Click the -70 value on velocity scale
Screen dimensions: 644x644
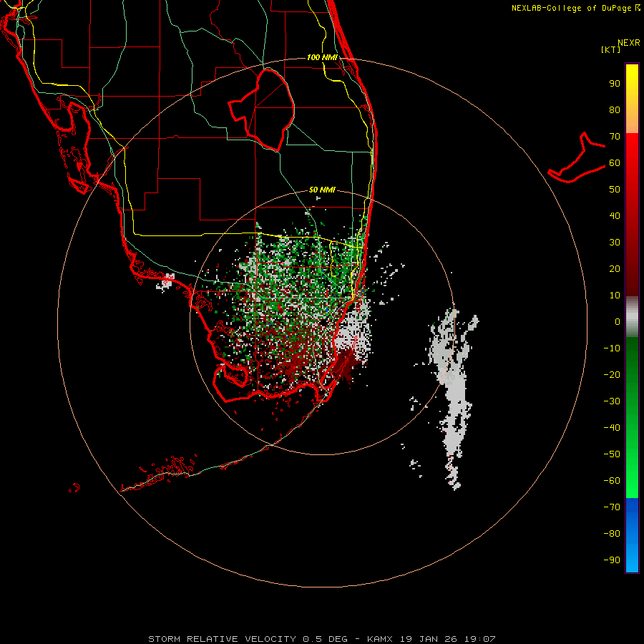coord(612,507)
